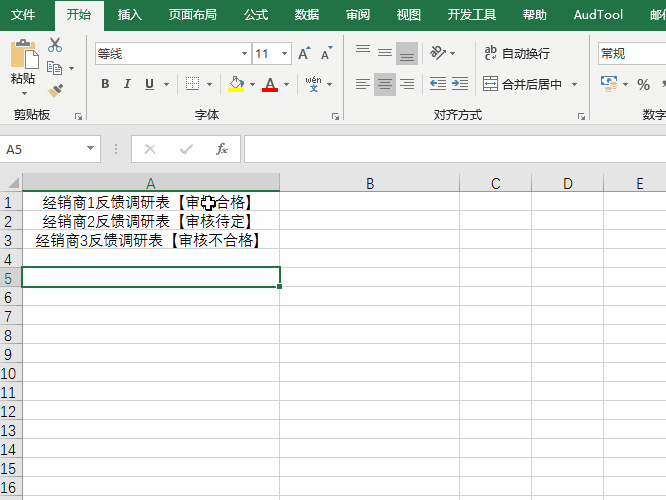This screenshot has width=666, height=500.
Task: Set bottom vertical alignment
Action: (x=407, y=53)
